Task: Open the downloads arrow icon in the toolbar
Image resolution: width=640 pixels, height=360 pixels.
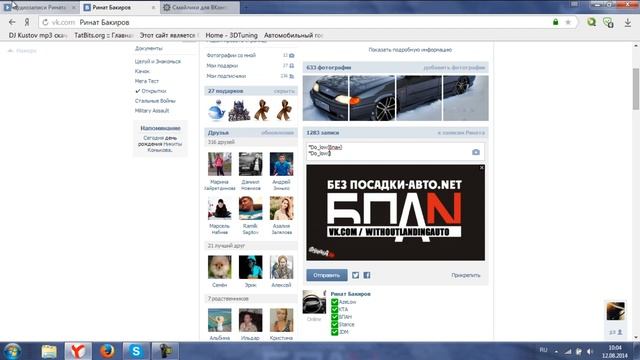Action: click(x=628, y=22)
